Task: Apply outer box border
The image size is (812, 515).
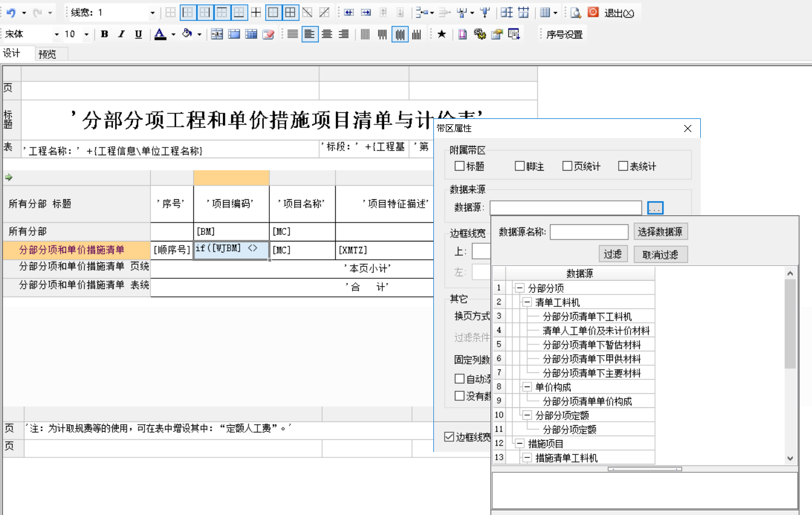Action: point(273,12)
